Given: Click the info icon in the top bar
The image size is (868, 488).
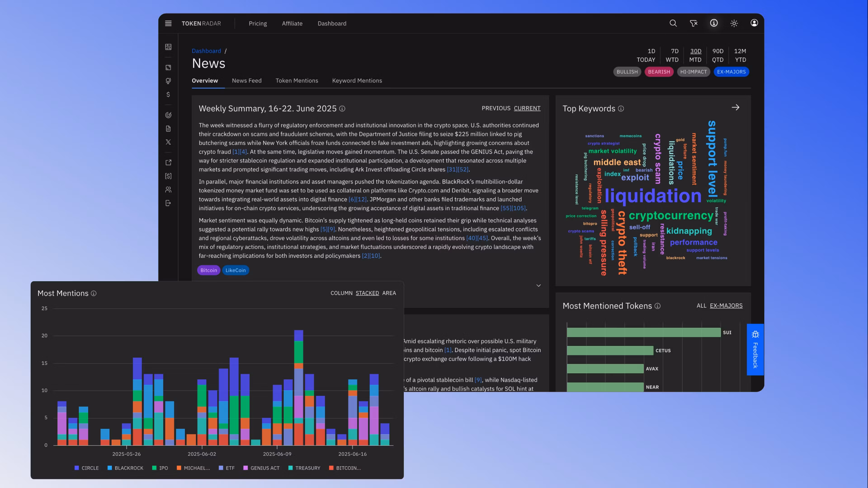Looking at the screenshot, I should [714, 23].
